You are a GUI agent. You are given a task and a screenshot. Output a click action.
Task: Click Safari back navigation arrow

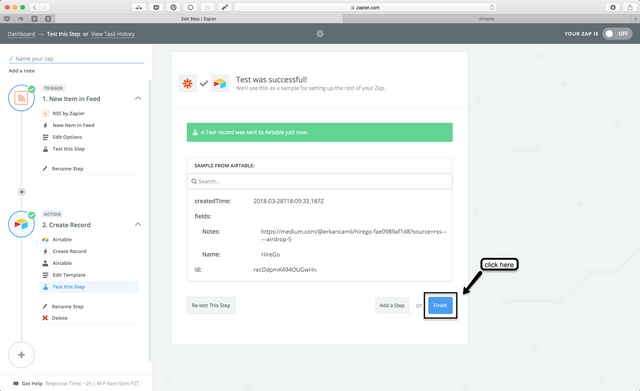(x=35, y=7)
